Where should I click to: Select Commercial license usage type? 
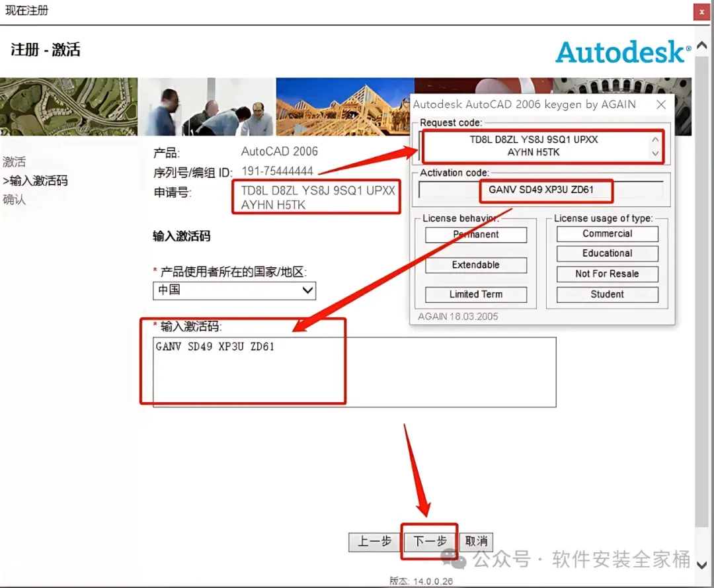click(608, 233)
